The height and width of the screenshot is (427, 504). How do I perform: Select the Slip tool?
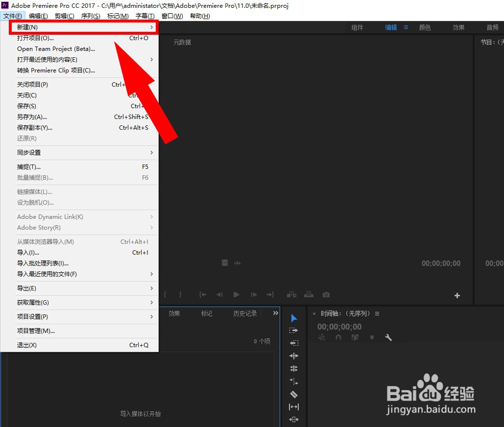coord(294,407)
